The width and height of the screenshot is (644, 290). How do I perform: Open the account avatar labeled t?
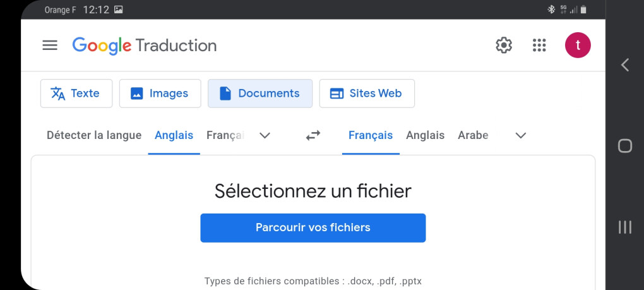[x=577, y=45]
